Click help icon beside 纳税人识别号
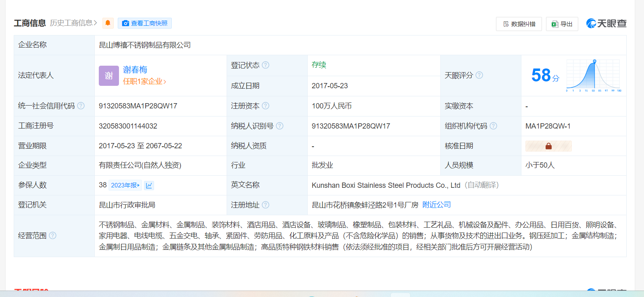The width and height of the screenshot is (644, 297). (x=279, y=126)
